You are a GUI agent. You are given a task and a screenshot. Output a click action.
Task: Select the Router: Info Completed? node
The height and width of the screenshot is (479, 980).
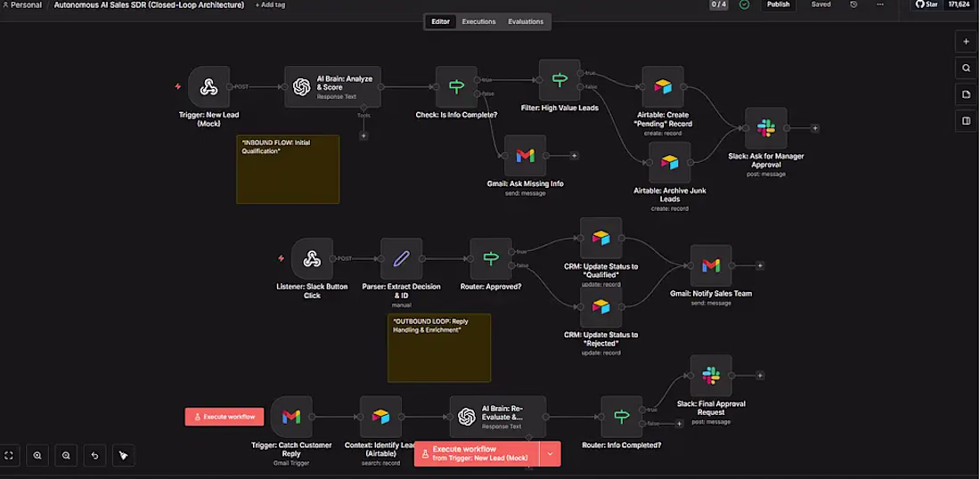[621, 417]
